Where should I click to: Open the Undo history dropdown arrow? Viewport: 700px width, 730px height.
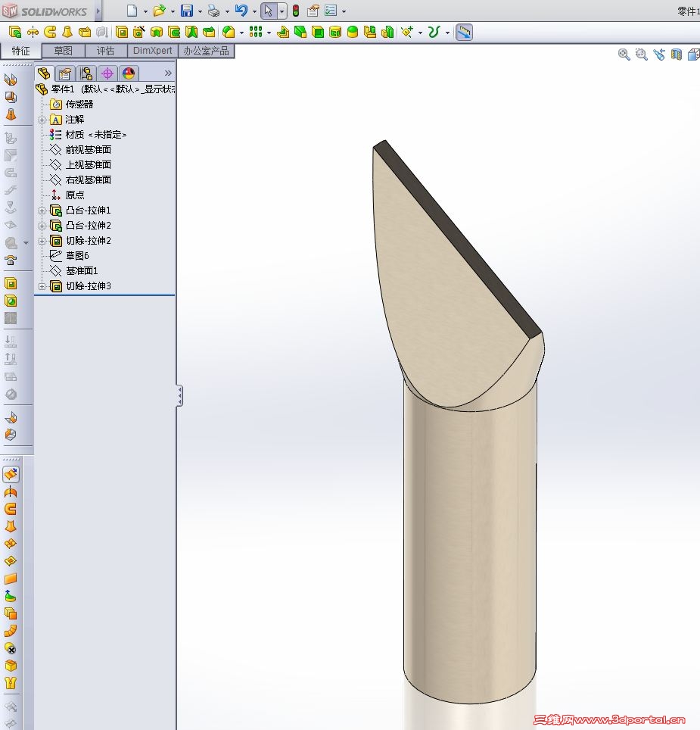point(254,11)
